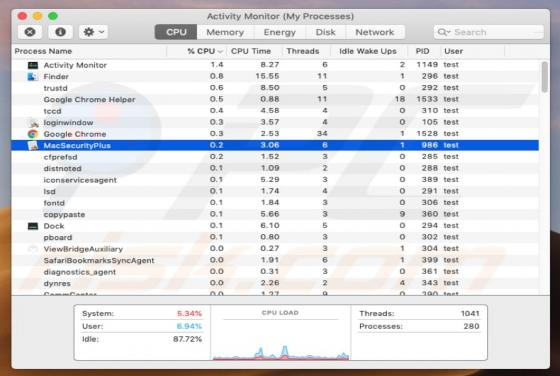The height and width of the screenshot is (376, 560).
Task: Switch to the Network tab
Action: (x=375, y=32)
